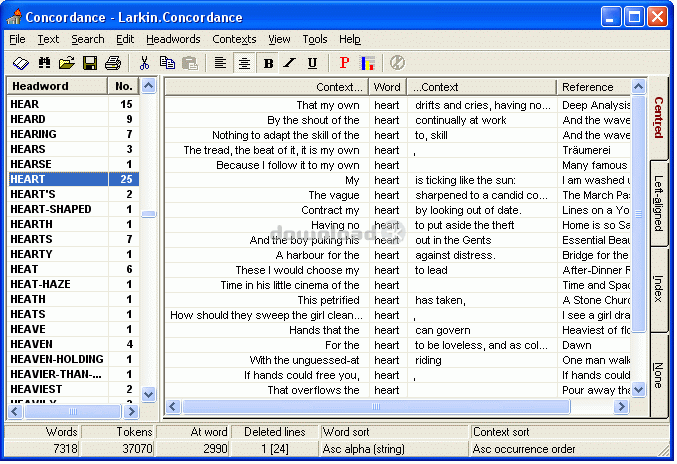Click the binoculars find icon

point(42,63)
